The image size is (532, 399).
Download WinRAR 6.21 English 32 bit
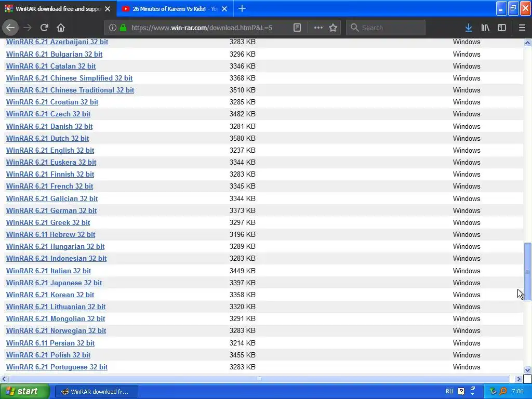pyautogui.click(x=50, y=150)
